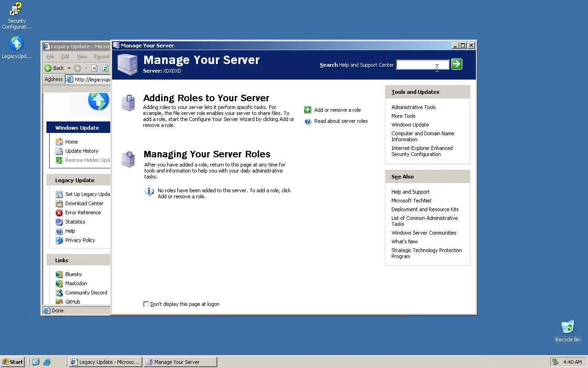Click the first quick launch icon next to Start
588x368 pixels.
[x=36, y=362]
